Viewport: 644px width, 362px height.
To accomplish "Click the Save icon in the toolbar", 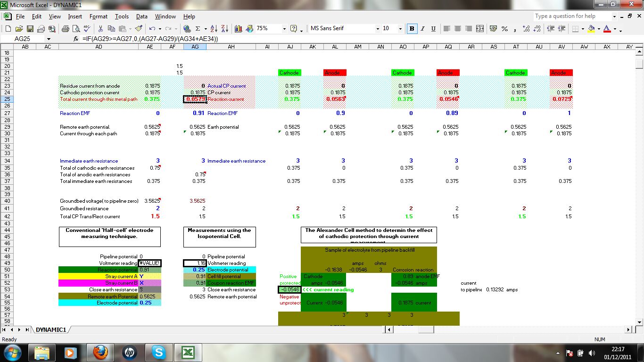I will (30, 29).
